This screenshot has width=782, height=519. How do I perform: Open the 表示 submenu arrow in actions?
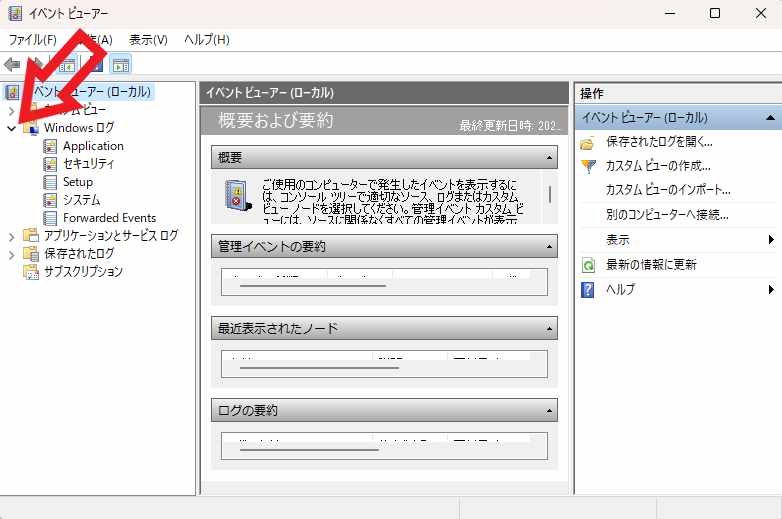[772, 240]
